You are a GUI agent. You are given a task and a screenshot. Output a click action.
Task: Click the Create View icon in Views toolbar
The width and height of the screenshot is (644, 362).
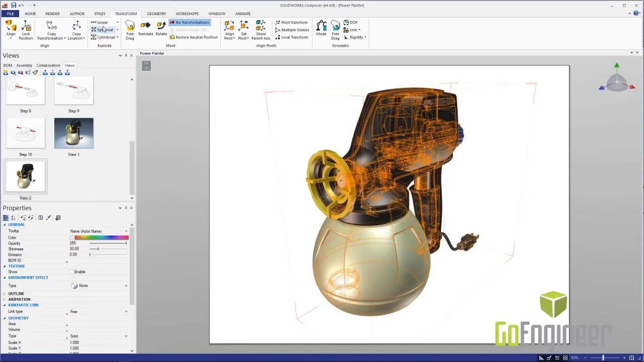(x=6, y=73)
